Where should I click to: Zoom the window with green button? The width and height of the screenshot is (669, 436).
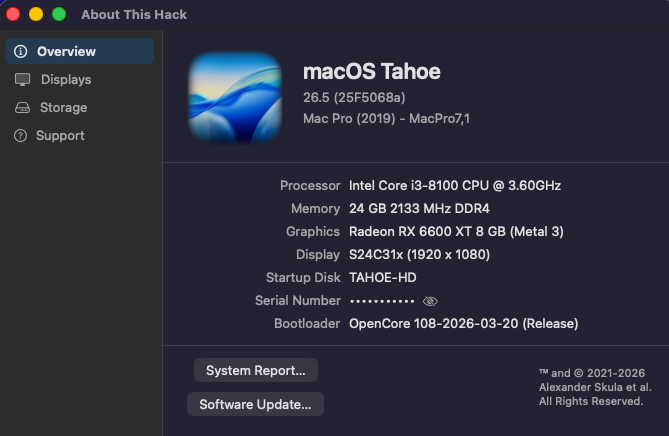[59, 14]
